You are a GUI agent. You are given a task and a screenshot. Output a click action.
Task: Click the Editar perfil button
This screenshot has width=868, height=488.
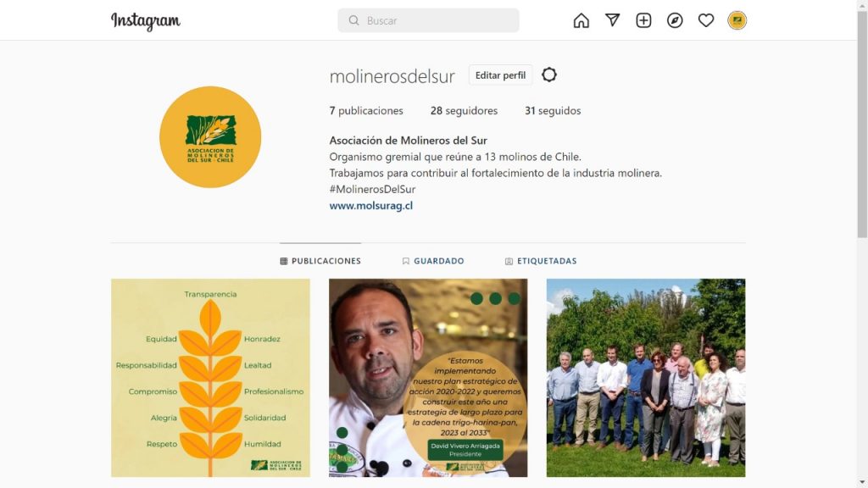pos(500,75)
